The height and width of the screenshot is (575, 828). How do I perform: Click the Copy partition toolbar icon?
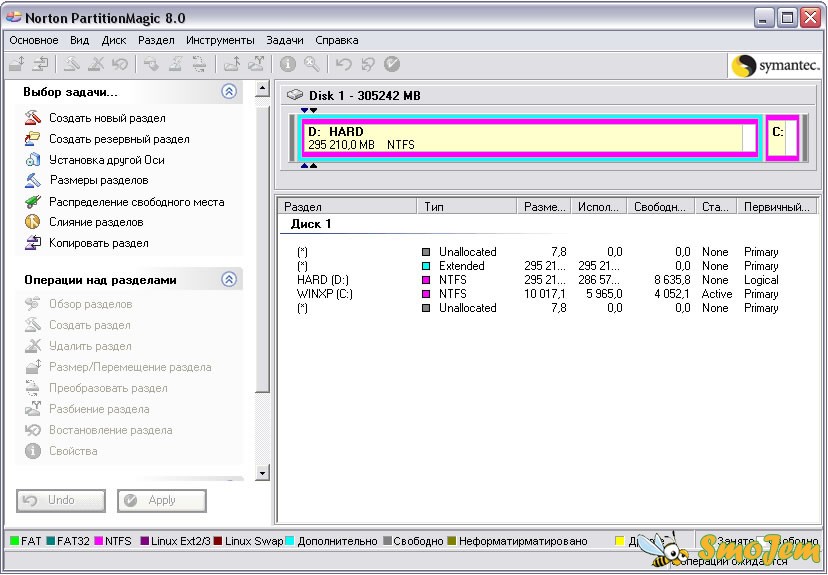41,64
